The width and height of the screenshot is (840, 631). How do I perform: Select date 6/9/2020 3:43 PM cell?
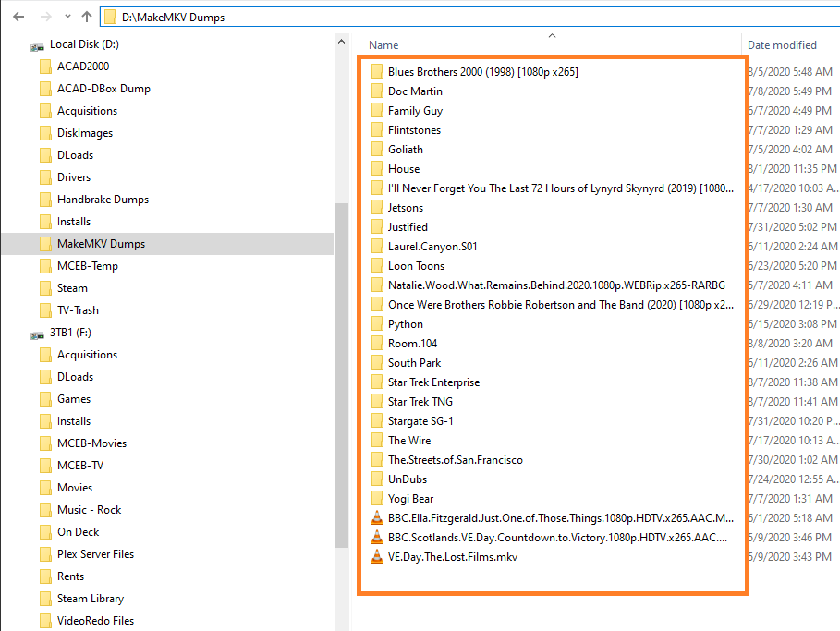click(791, 557)
